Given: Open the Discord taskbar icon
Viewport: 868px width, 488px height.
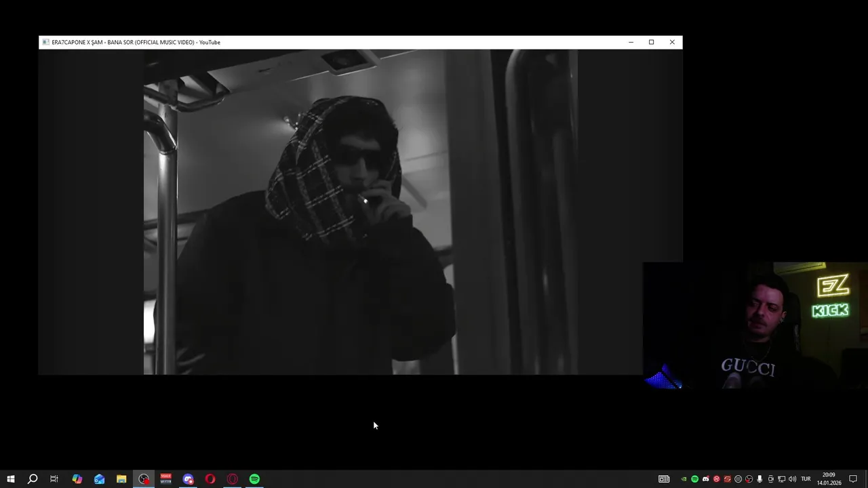Looking at the screenshot, I should click(x=189, y=479).
